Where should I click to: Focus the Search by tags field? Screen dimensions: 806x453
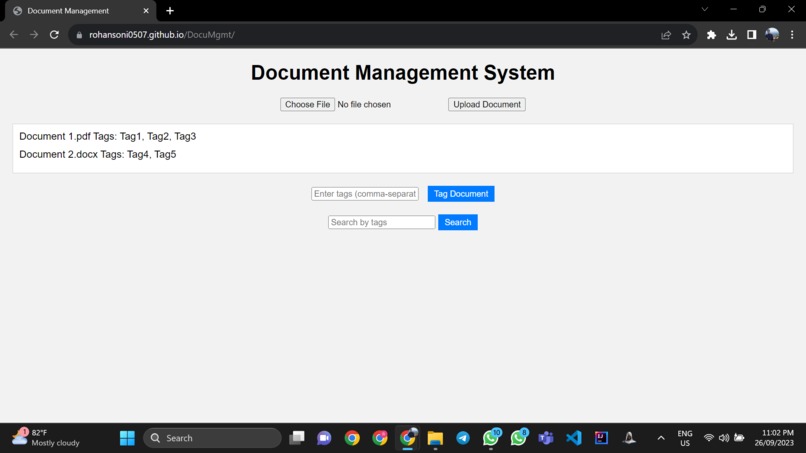pyautogui.click(x=381, y=222)
